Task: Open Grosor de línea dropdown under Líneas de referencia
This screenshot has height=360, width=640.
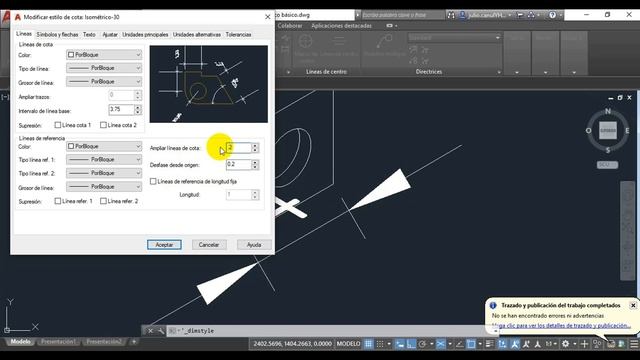Action: [104, 187]
